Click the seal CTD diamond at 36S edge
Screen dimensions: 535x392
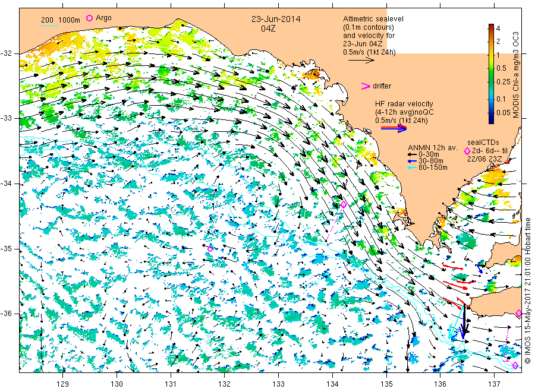pyautogui.click(x=518, y=313)
